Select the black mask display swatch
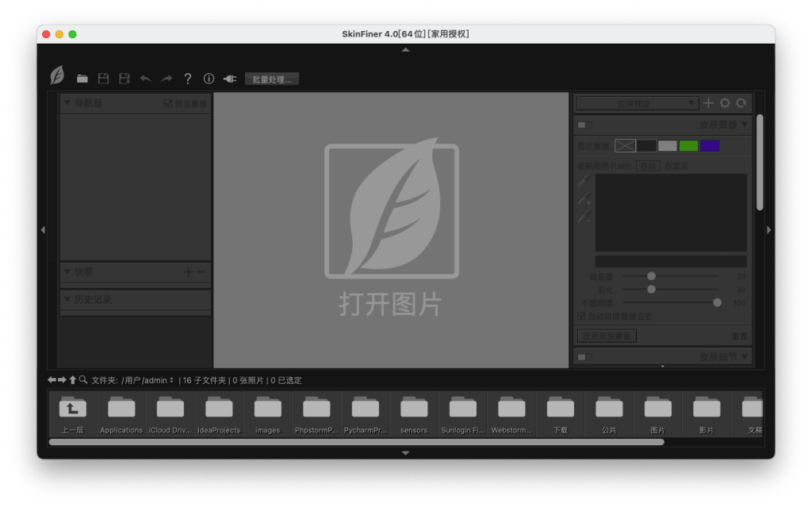The image size is (812, 508). point(646,146)
